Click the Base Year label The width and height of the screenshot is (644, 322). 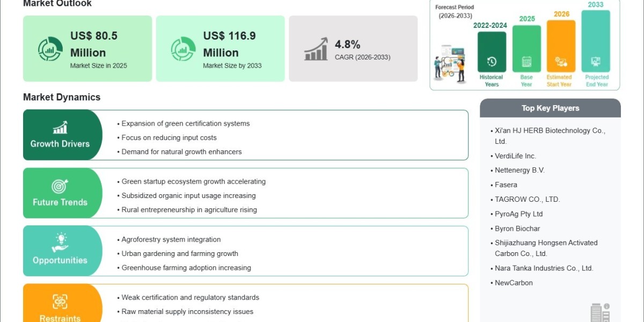526,80
